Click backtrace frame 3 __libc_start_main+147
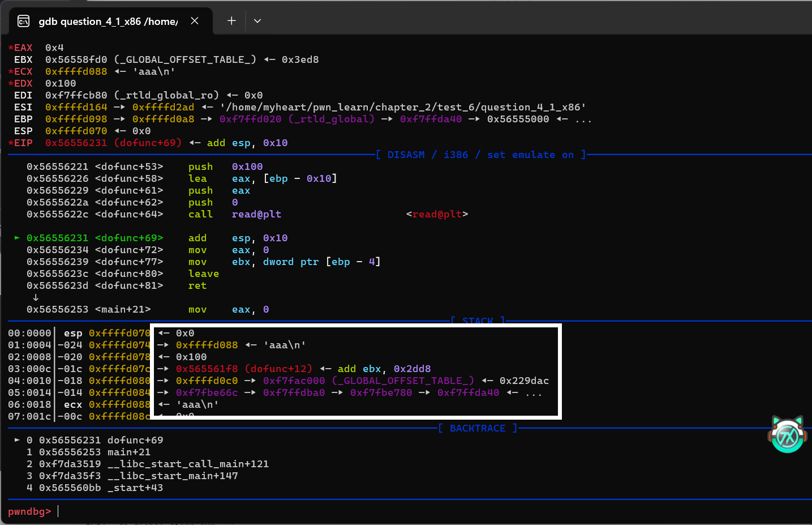This screenshot has height=525, width=812. [132, 476]
